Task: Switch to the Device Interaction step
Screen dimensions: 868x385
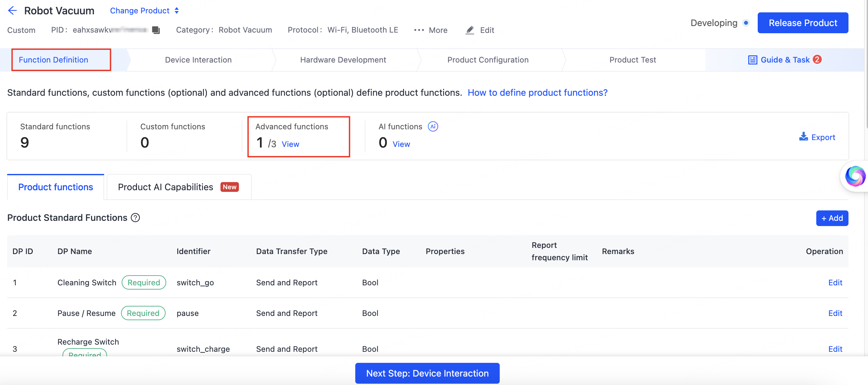Action: click(198, 60)
